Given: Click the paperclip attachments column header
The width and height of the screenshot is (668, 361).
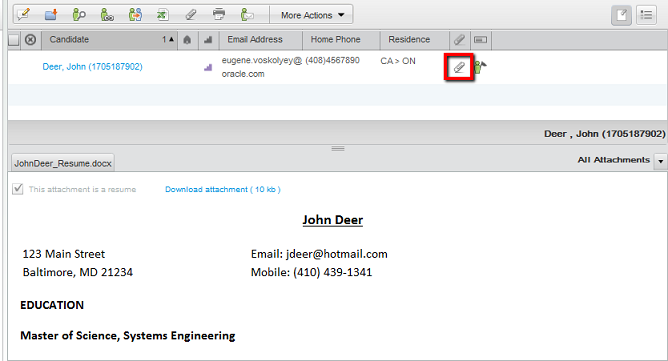Looking at the screenshot, I should (x=459, y=40).
